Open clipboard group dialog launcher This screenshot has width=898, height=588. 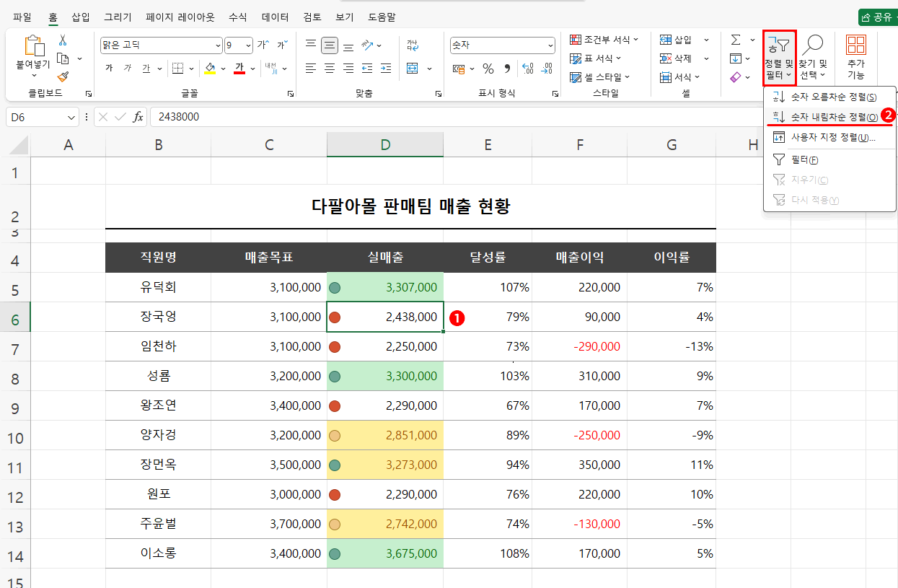[x=89, y=94]
